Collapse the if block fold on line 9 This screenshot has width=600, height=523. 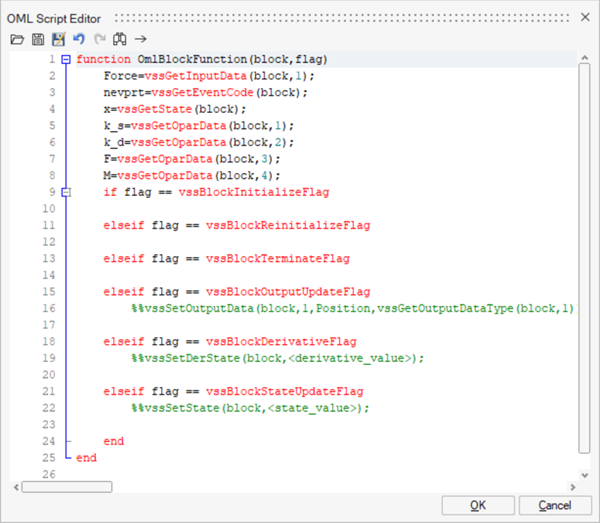click(x=66, y=191)
